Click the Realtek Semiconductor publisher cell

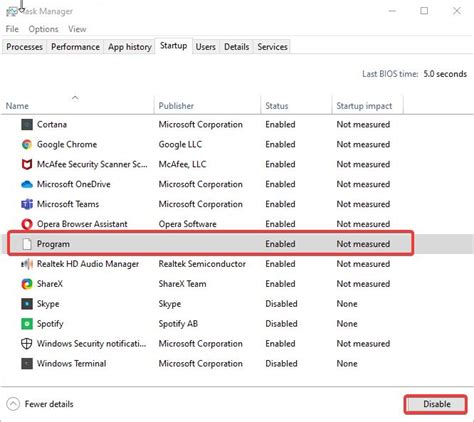click(202, 264)
